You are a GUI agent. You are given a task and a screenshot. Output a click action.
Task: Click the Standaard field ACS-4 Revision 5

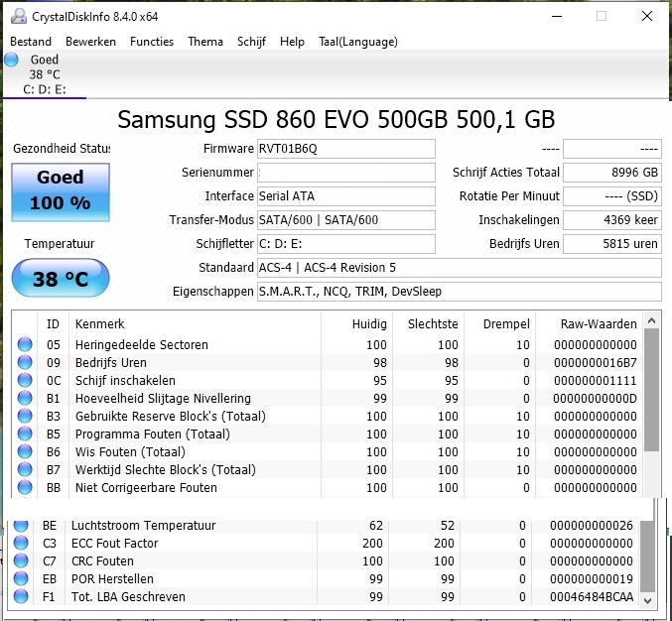[x=459, y=268]
